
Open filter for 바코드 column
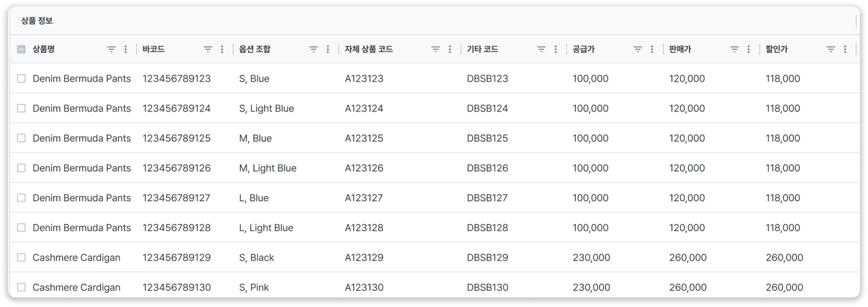(208, 49)
